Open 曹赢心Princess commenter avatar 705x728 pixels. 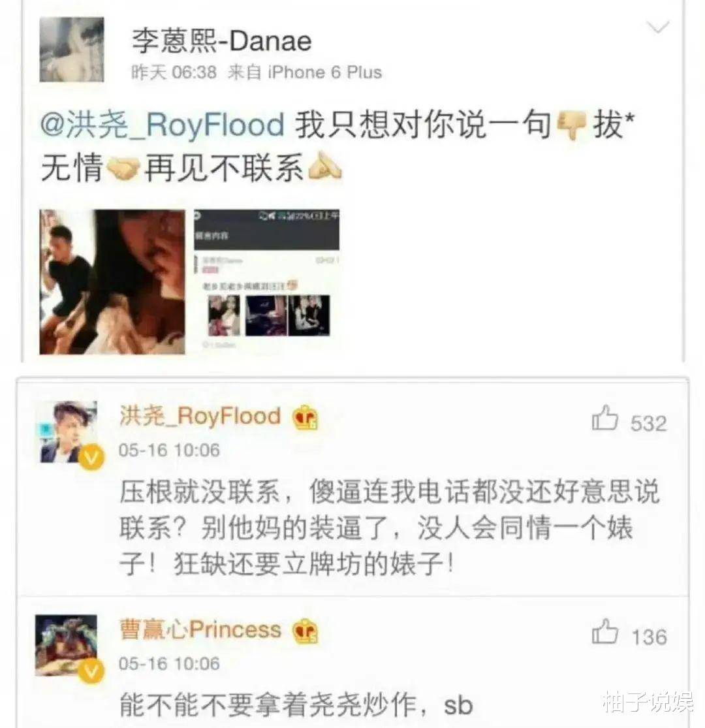click(66, 645)
